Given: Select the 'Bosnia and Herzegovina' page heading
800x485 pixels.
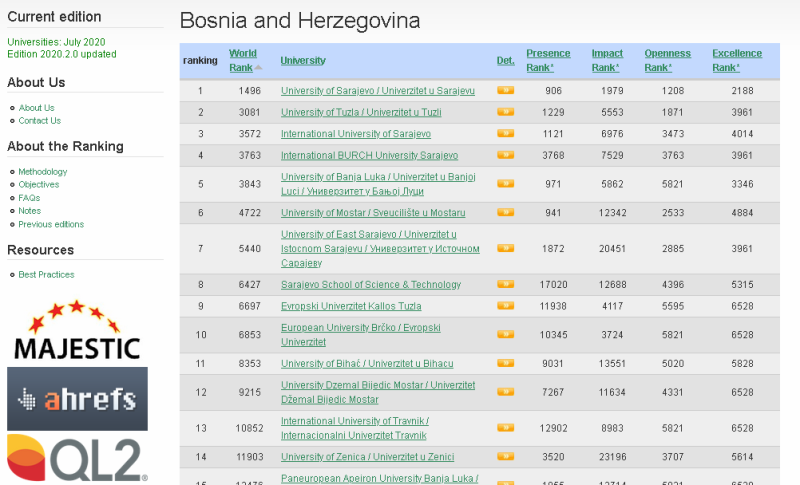Looking at the screenshot, I should [x=300, y=21].
